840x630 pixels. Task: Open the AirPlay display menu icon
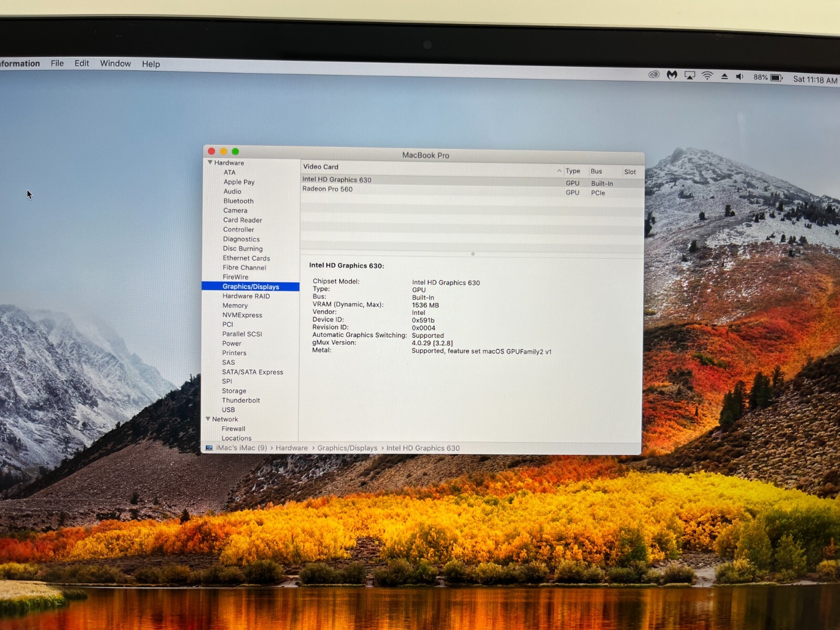(x=690, y=76)
